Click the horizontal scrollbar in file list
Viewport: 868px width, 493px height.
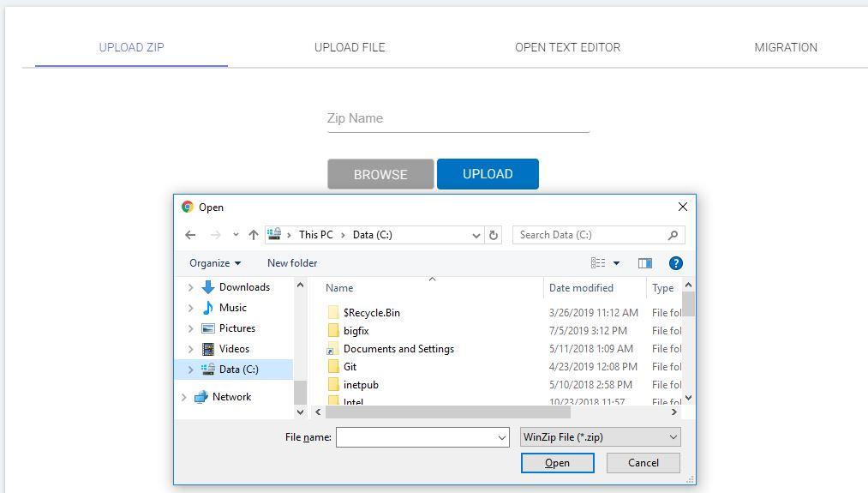[x=448, y=412]
